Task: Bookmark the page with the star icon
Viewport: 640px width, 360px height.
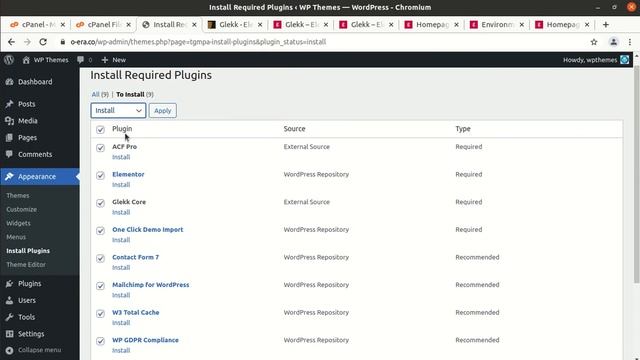Action: pyautogui.click(x=594, y=42)
